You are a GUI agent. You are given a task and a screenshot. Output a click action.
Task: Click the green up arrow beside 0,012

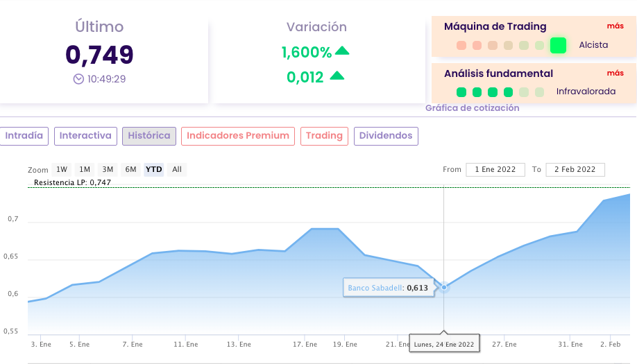pyautogui.click(x=337, y=76)
